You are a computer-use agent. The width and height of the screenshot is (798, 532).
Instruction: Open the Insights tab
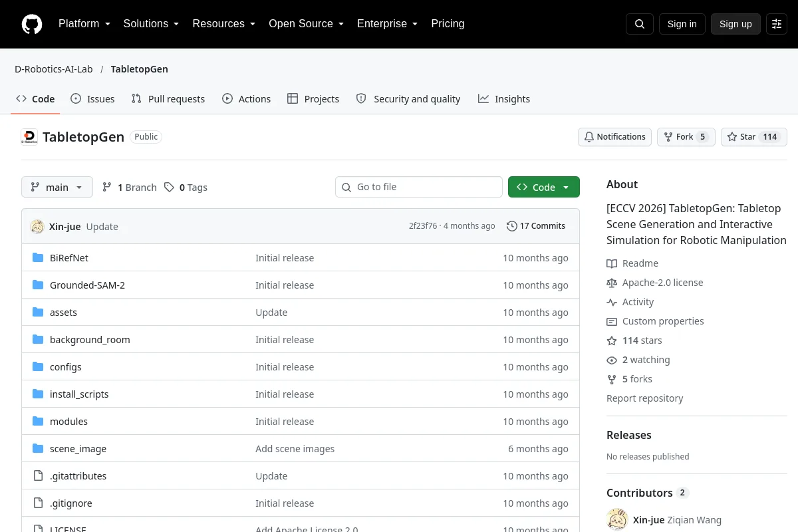click(x=504, y=99)
